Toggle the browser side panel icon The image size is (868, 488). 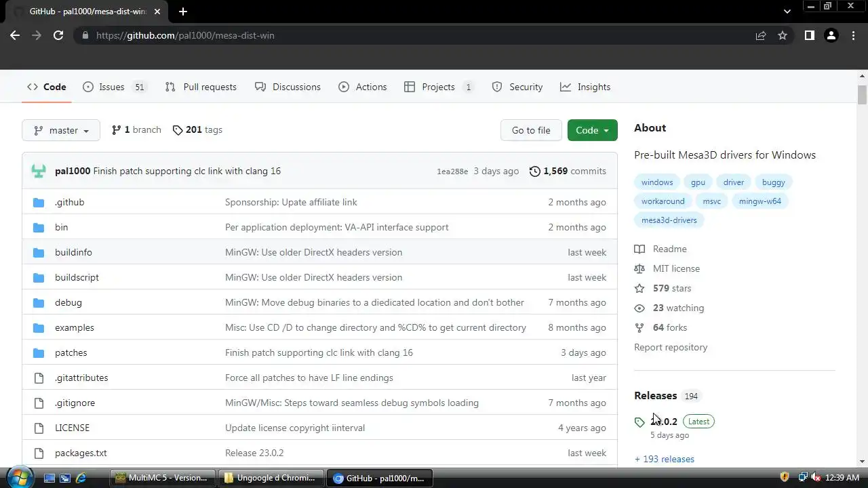(x=809, y=35)
